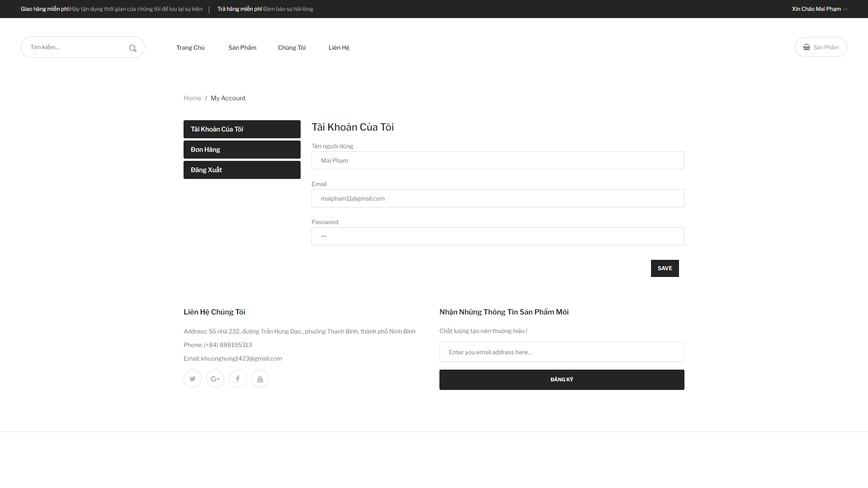Select Tài Khoản Của Tôi sidebar tab
Viewport: 868px width, 488px height.
click(x=242, y=129)
